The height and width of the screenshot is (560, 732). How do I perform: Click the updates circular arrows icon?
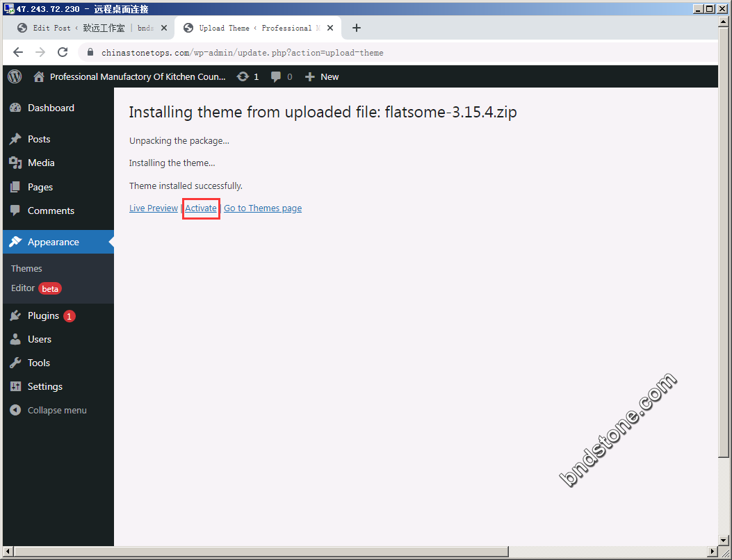243,76
